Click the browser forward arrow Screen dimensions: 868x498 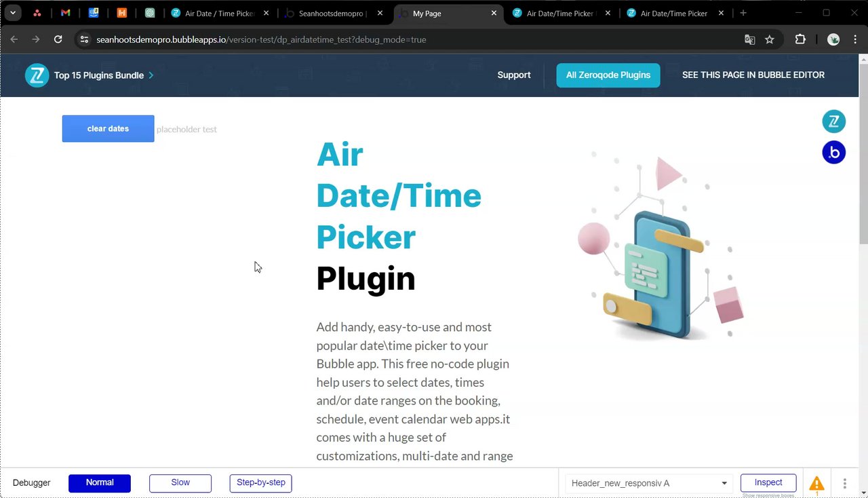[x=36, y=39]
